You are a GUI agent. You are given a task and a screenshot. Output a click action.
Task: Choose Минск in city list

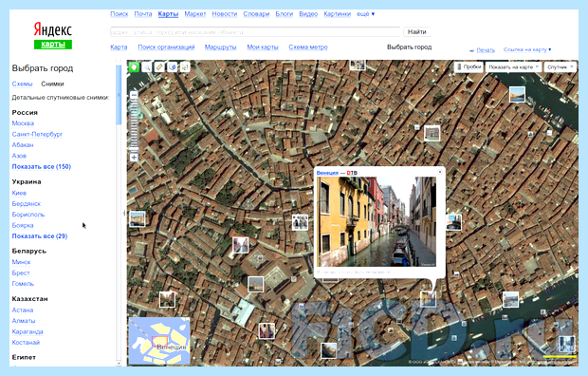coord(21,262)
